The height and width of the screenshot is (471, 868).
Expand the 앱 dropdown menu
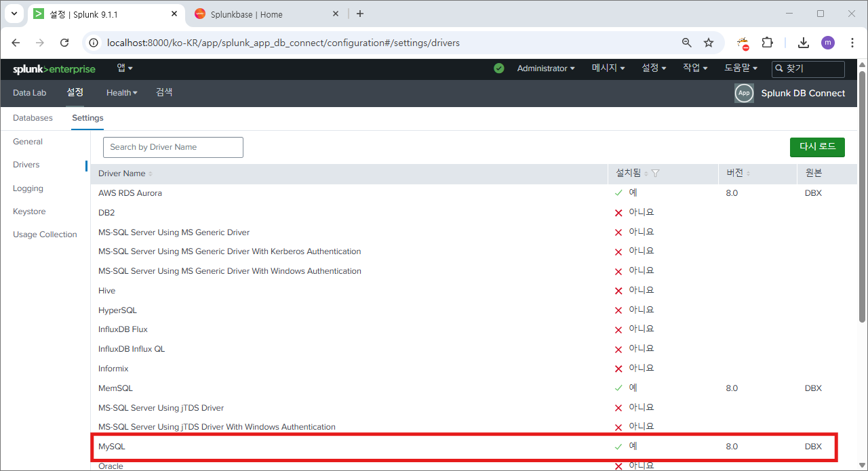pos(125,68)
